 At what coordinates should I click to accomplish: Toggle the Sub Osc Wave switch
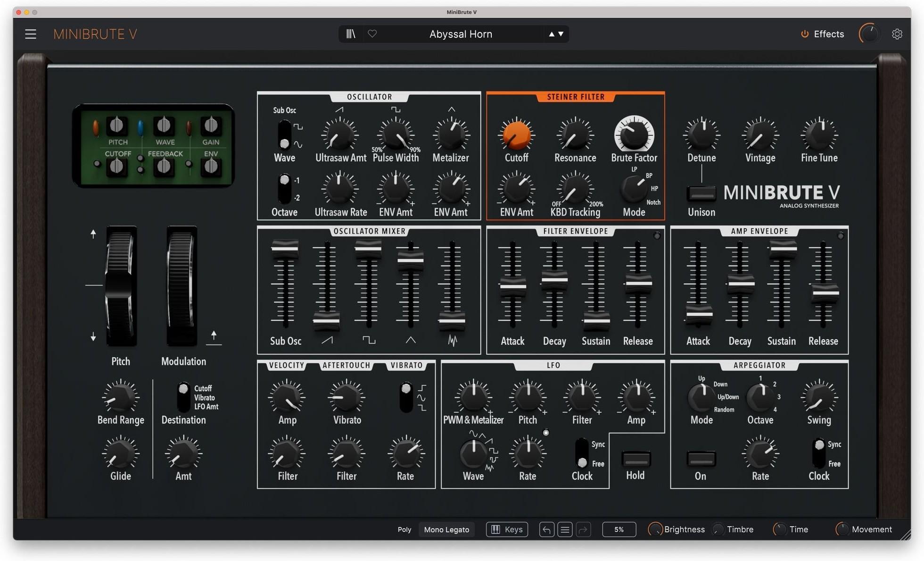284,134
